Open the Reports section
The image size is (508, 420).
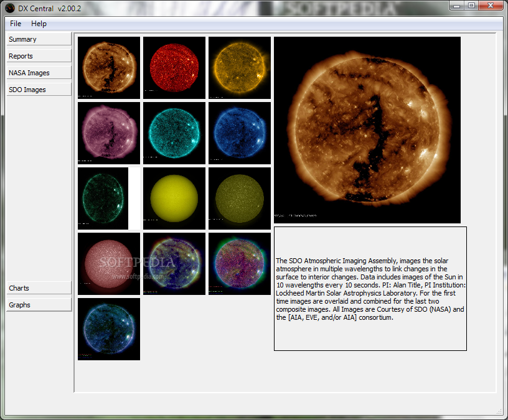(39, 56)
